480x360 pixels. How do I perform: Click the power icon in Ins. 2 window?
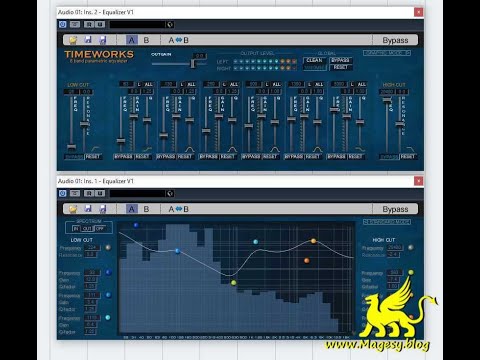coord(62,24)
